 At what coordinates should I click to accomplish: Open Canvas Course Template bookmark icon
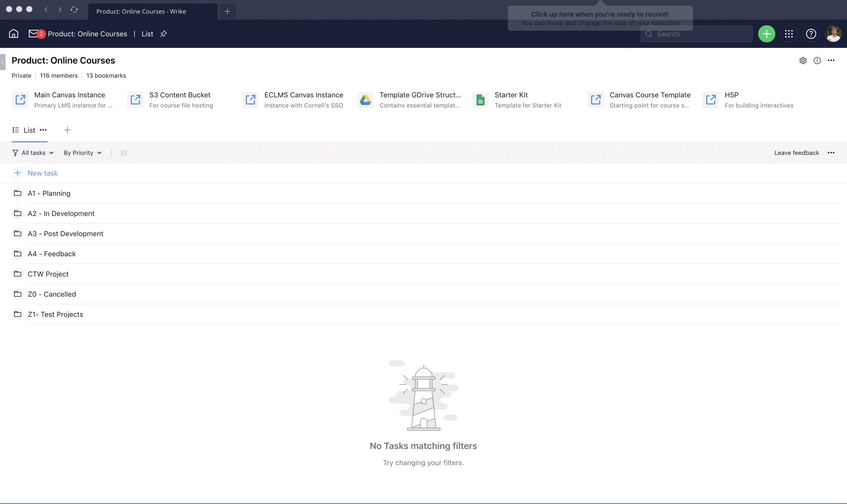596,100
